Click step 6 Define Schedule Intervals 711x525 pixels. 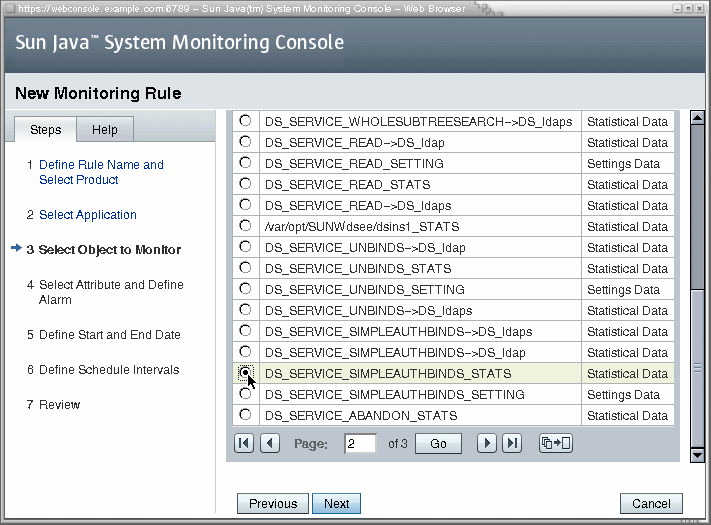point(109,369)
